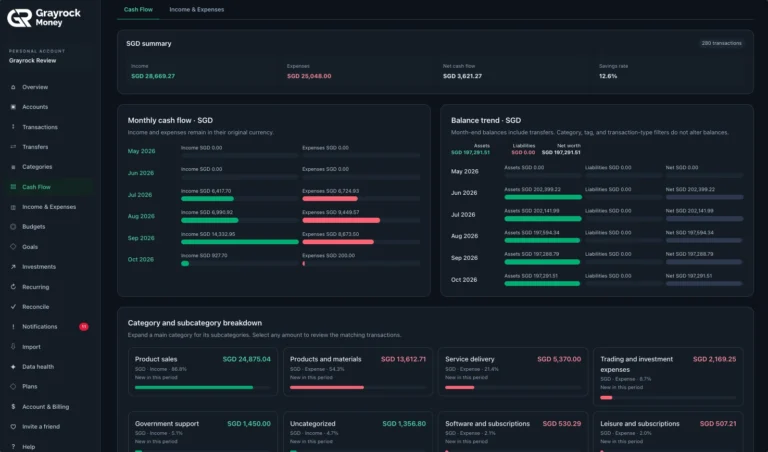Image resolution: width=768 pixels, height=452 pixels.
Task: Click the Aug 2026 red expenses bar
Action: [341, 220]
